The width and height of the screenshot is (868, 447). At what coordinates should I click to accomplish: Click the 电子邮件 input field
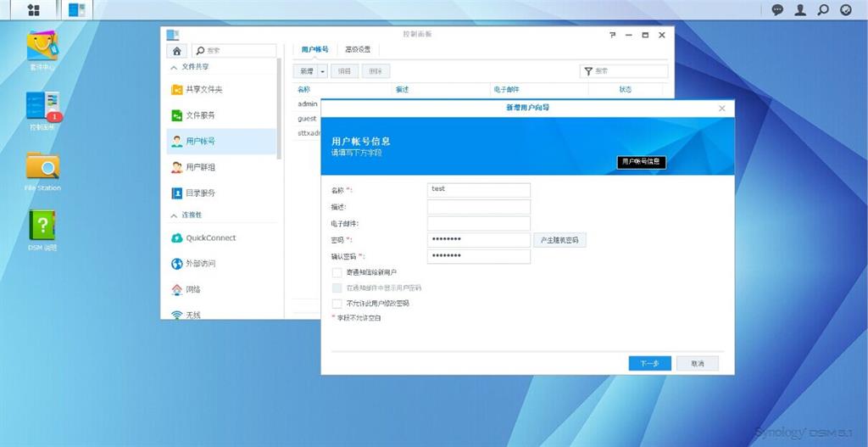click(478, 223)
